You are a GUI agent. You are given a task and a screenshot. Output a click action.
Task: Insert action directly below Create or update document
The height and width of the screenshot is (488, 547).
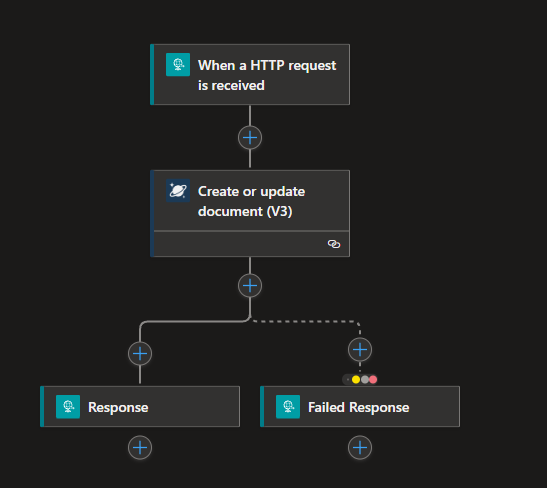click(250, 286)
